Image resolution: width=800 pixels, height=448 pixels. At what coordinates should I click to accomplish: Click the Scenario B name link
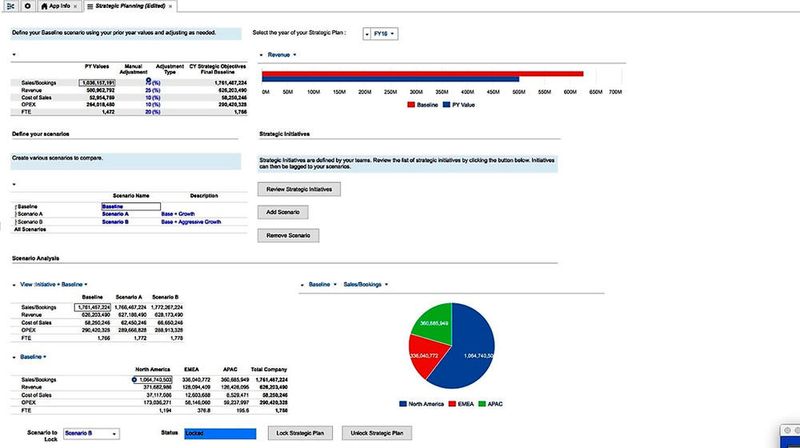tap(115, 222)
